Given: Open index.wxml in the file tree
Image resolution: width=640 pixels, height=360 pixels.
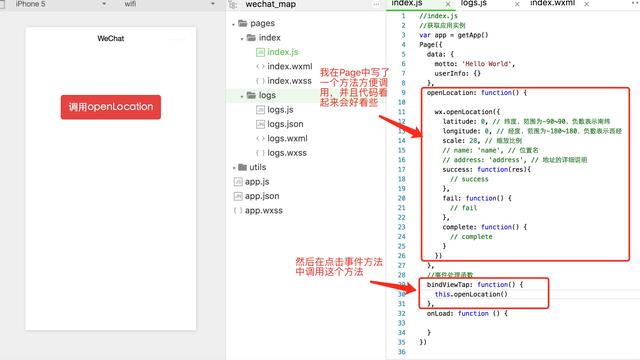Looking at the screenshot, I should pos(290,66).
